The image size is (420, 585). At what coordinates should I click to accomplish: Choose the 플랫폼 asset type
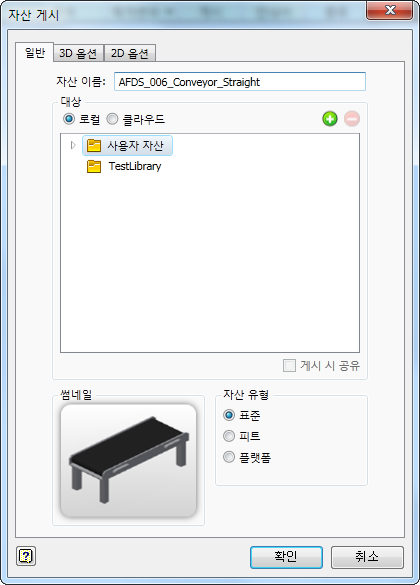point(229,457)
